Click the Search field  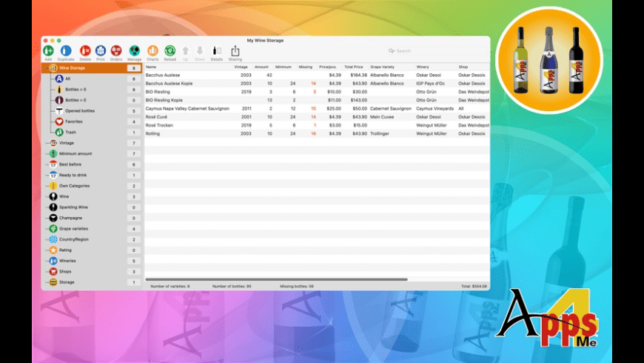(437, 51)
